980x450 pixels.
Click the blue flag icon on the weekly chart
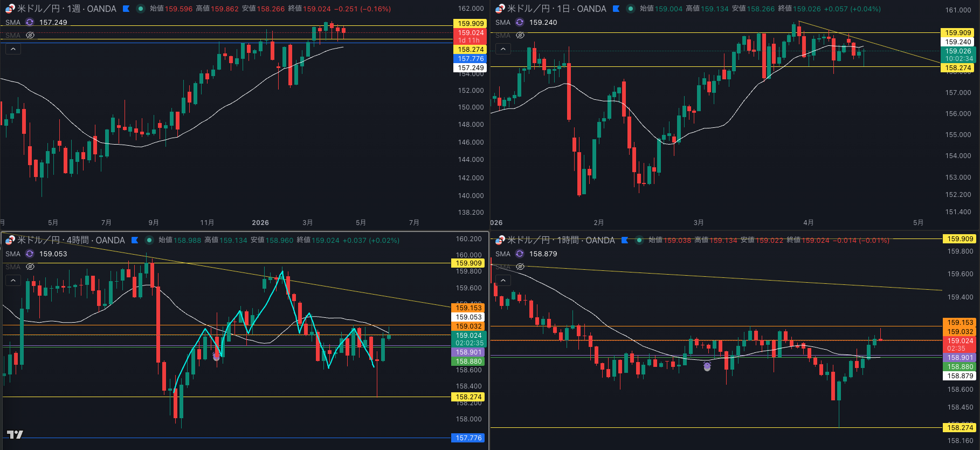point(126,9)
